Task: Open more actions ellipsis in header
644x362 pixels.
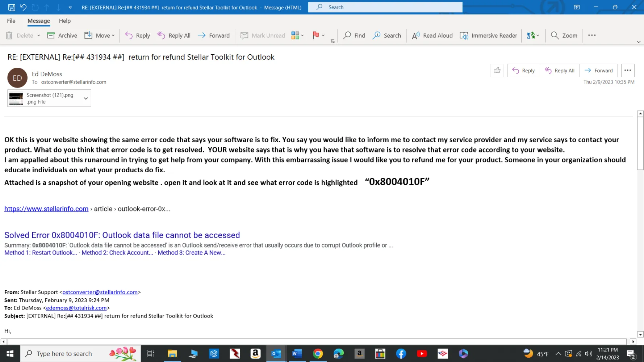Action: [628, 71]
